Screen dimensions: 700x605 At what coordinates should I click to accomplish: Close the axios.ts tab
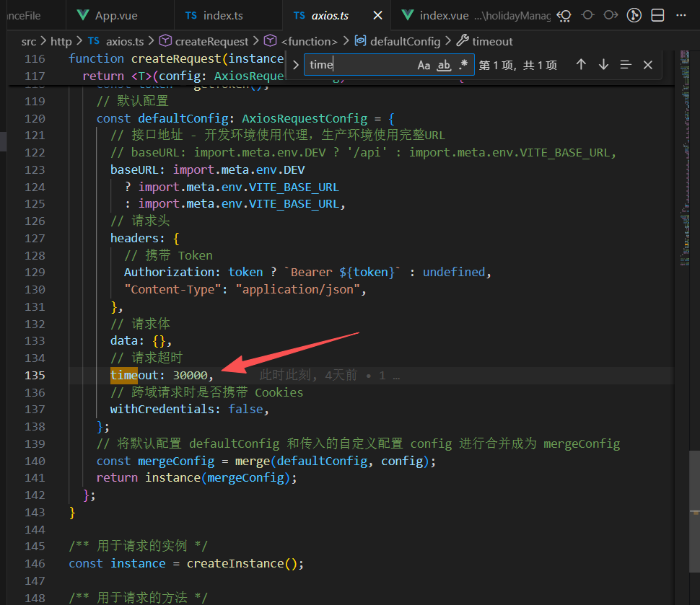377,15
